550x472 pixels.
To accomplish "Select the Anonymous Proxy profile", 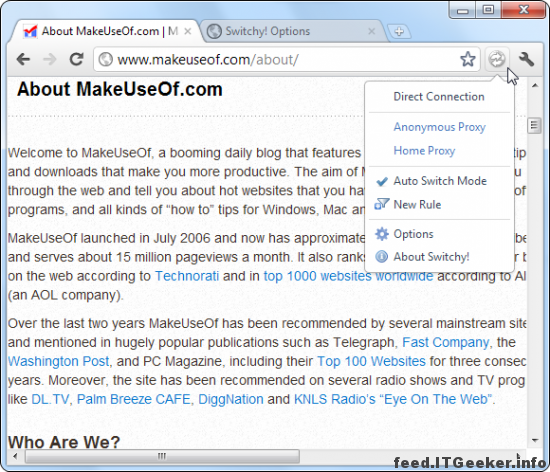I will click(x=440, y=127).
